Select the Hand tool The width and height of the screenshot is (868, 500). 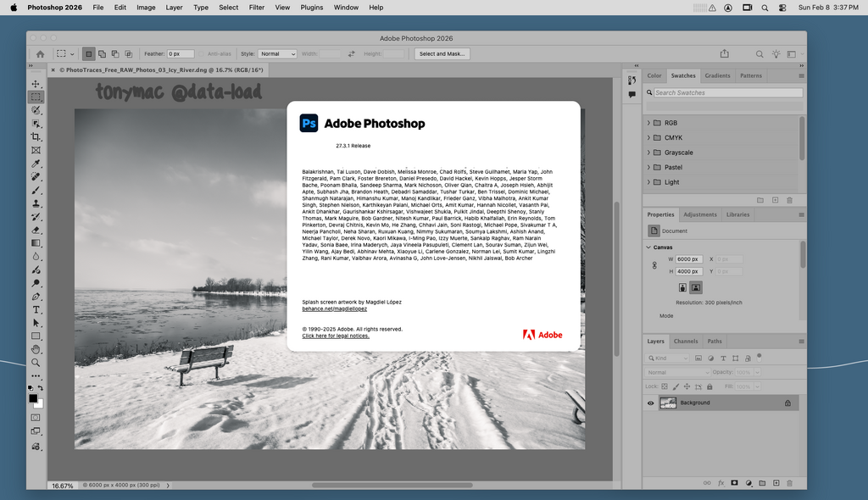coord(36,349)
